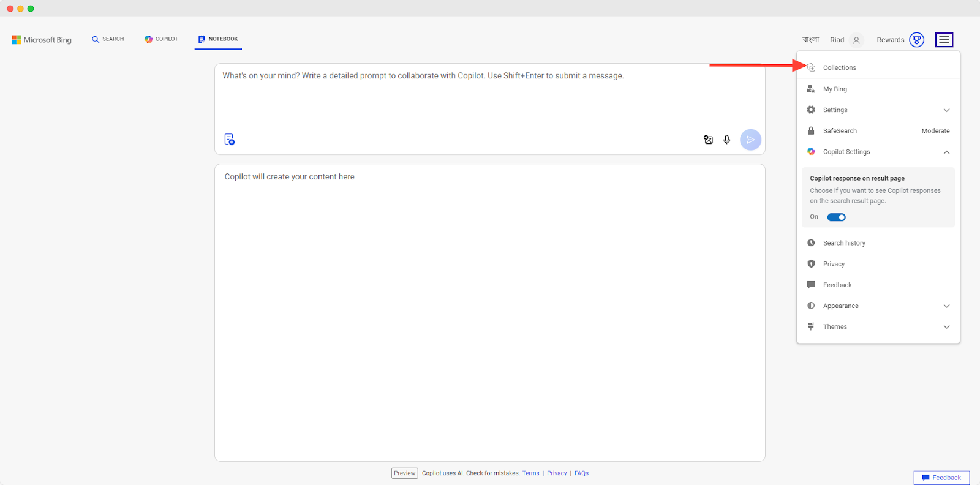Viewport: 980px width, 485px height.
Task: Open Privacy menu item
Action: point(878,264)
